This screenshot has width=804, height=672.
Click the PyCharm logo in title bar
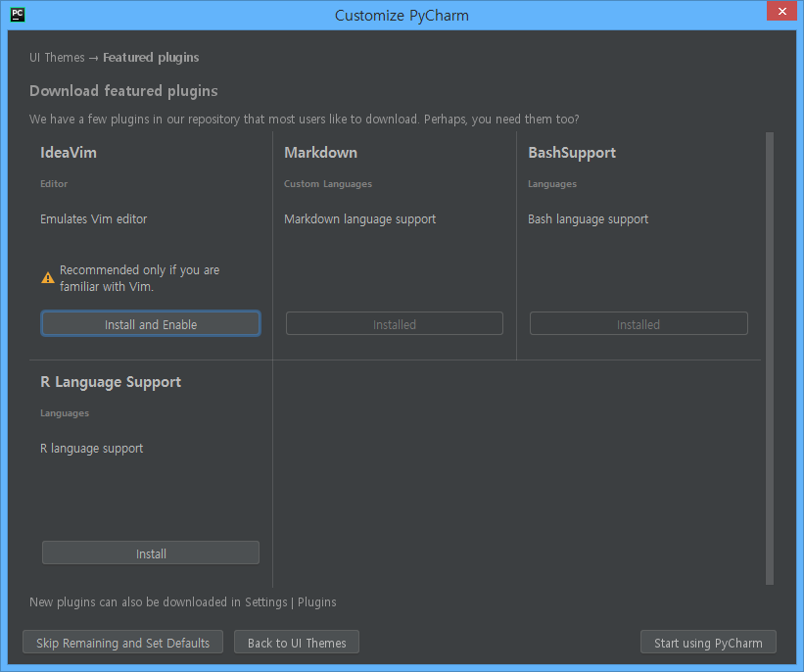click(x=18, y=15)
